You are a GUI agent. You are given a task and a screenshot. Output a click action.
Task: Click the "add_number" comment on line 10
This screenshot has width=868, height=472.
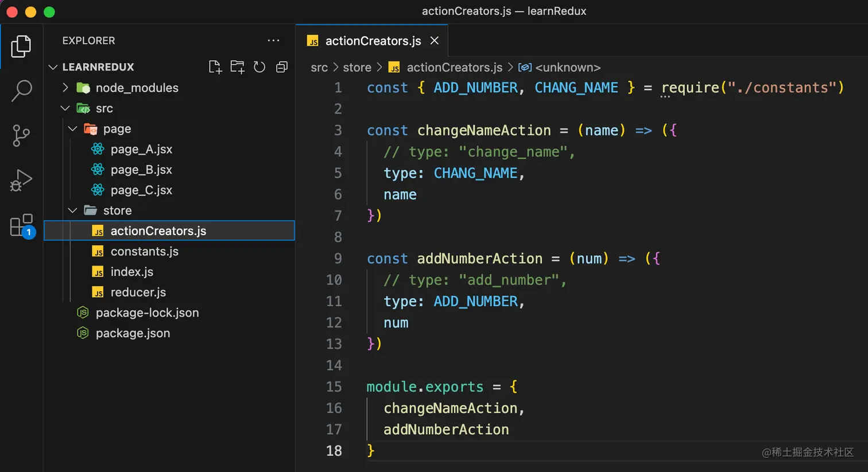click(x=475, y=280)
